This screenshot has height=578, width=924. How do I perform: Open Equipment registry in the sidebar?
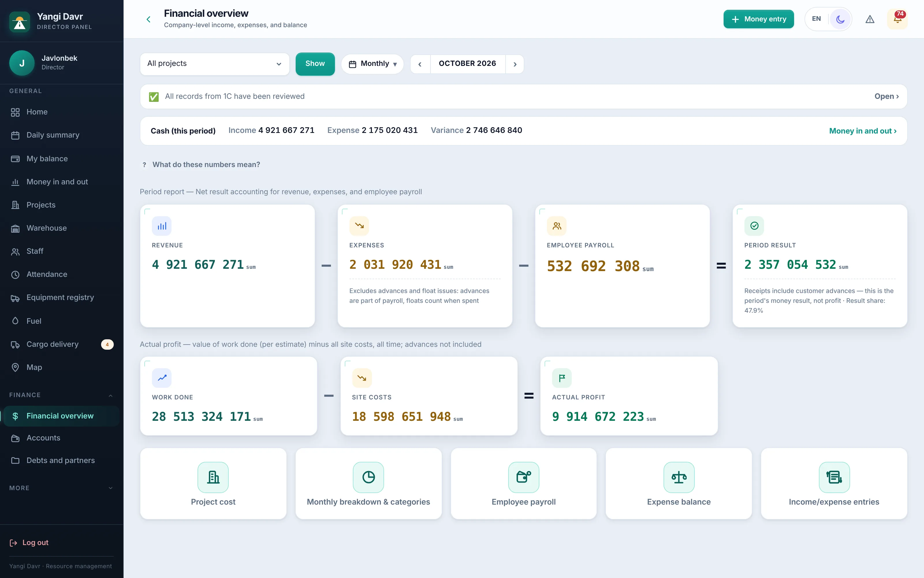point(62,297)
